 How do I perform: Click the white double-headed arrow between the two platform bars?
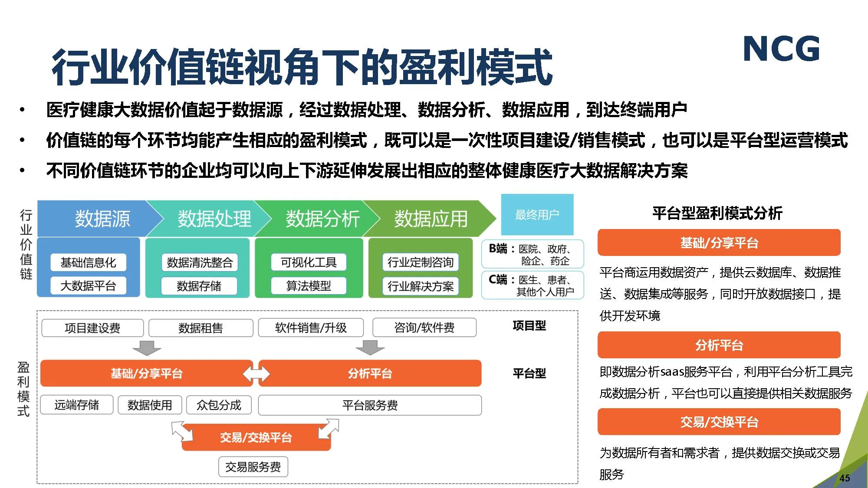[256, 374]
